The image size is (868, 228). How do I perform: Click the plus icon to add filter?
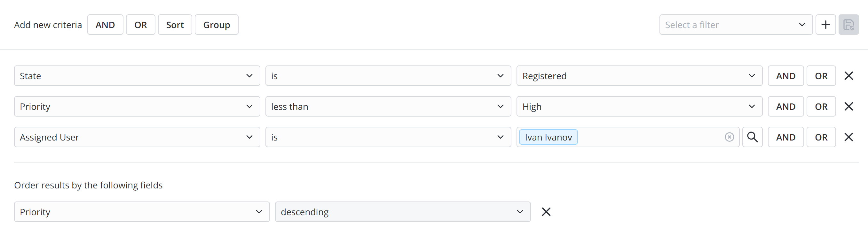click(825, 25)
